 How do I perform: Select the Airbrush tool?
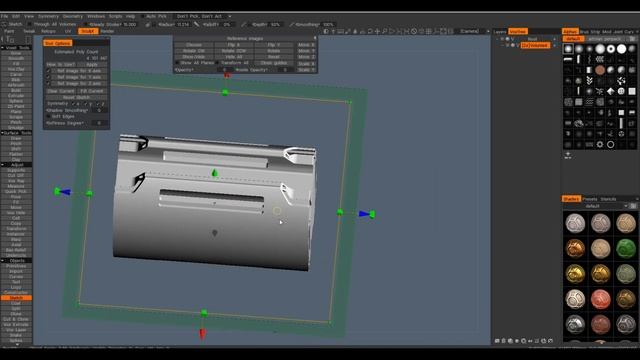16,85
